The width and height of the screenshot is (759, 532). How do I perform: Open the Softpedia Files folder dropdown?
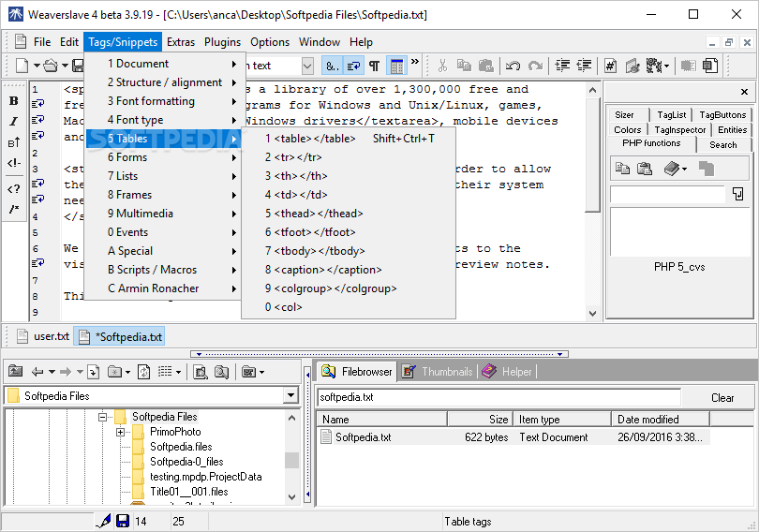point(290,395)
